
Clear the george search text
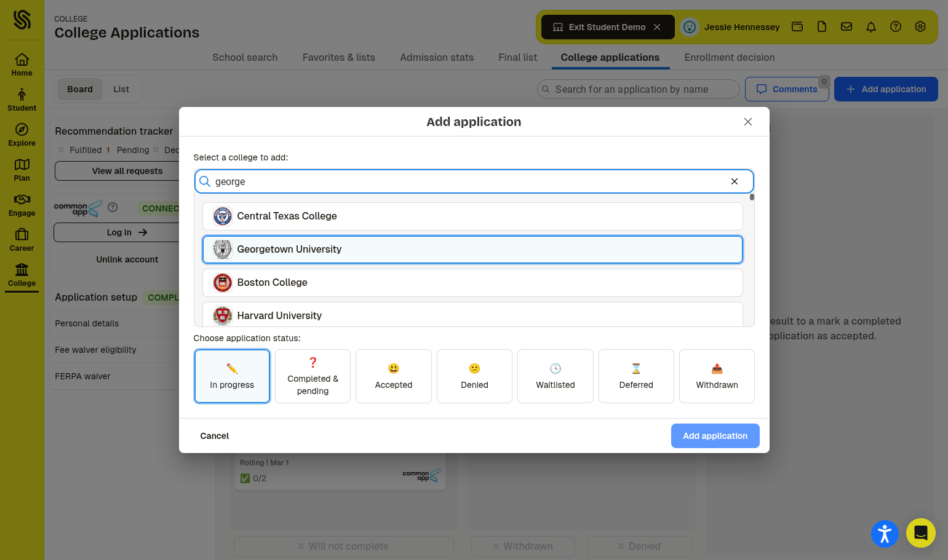(735, 181)
